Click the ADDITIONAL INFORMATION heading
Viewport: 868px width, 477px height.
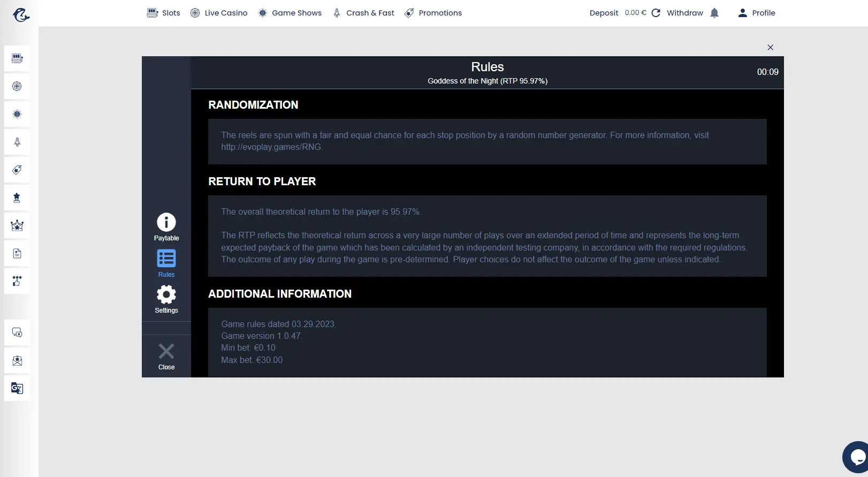tap(280, 294)
